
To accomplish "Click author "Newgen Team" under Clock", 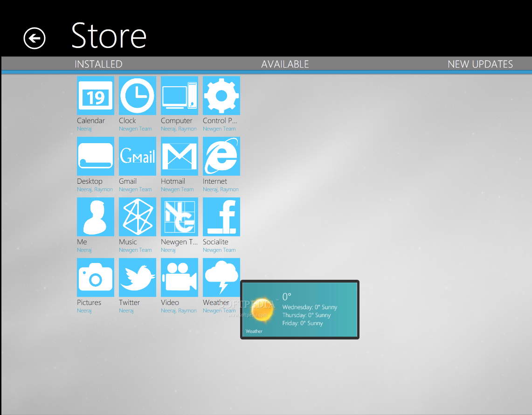I will click(x=135, y=129).
